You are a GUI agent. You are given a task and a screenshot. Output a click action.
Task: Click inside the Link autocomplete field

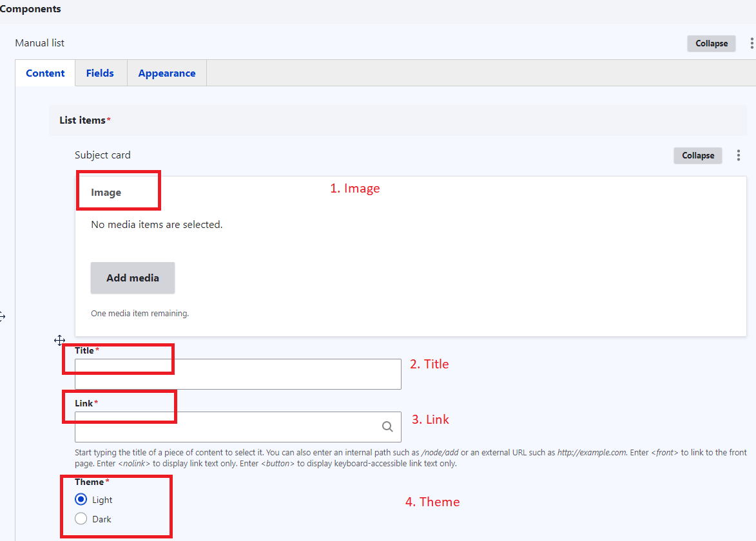(226, 426)
